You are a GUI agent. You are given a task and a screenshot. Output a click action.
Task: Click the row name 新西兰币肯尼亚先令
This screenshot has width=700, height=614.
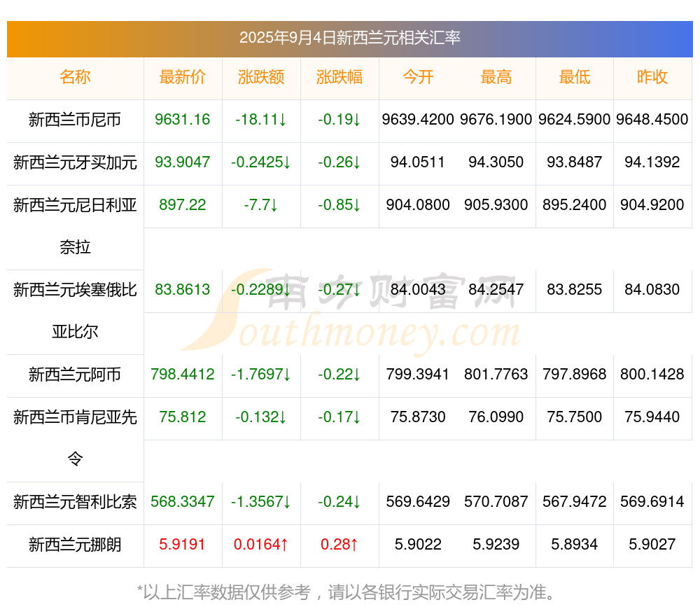pos(75,438)
